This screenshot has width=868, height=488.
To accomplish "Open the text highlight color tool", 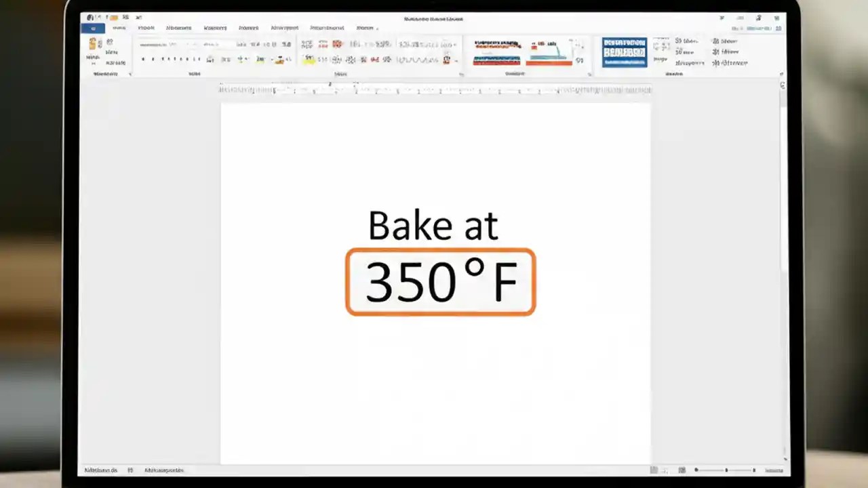I will pos(261,60).
